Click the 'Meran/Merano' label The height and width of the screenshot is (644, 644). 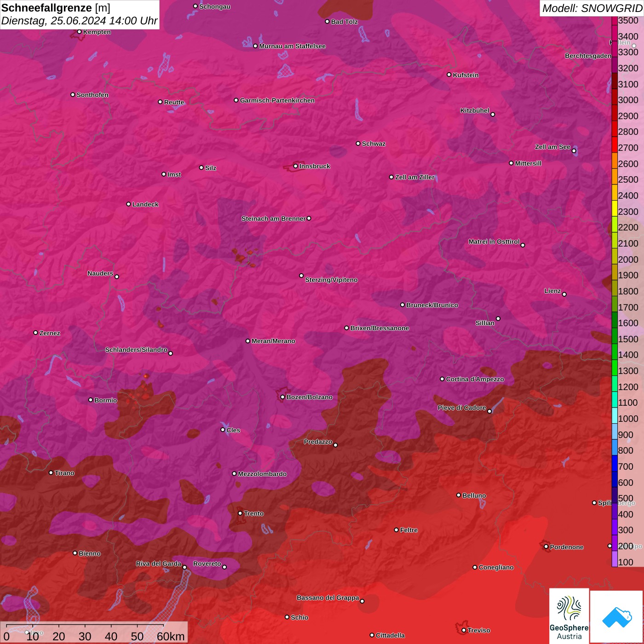pyautogui.click(x=273, y=341)
